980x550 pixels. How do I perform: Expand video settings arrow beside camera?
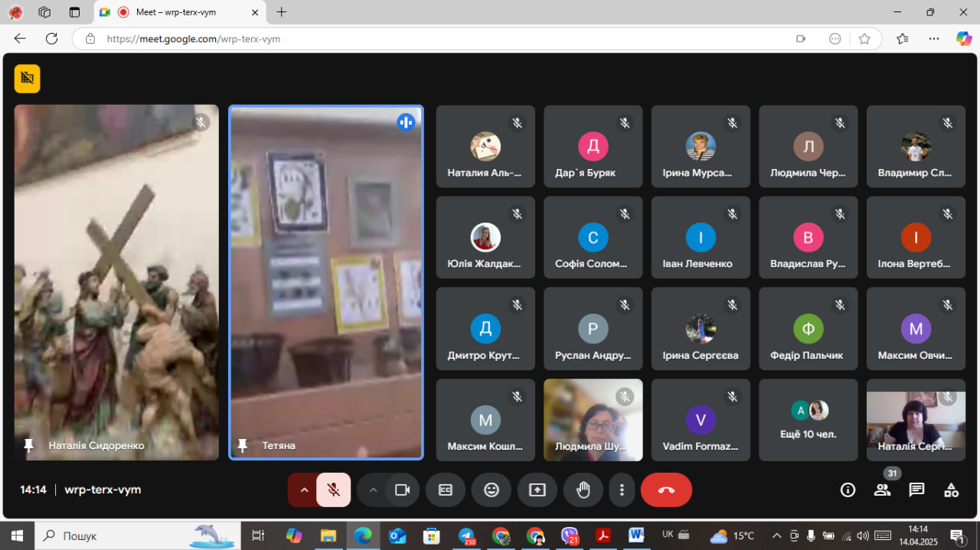[373, 490]
